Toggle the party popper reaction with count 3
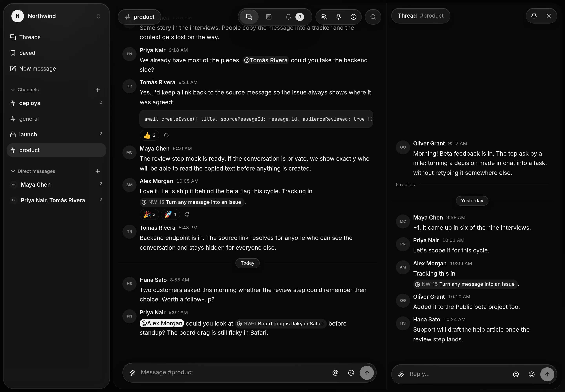The height and width of the screenshot is (392, 565). pos(149,214)
